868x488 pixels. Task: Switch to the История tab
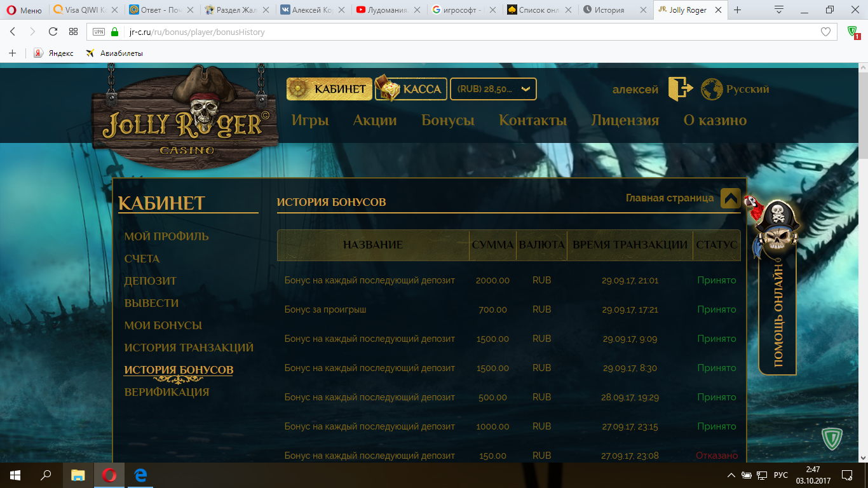[614, 10]
